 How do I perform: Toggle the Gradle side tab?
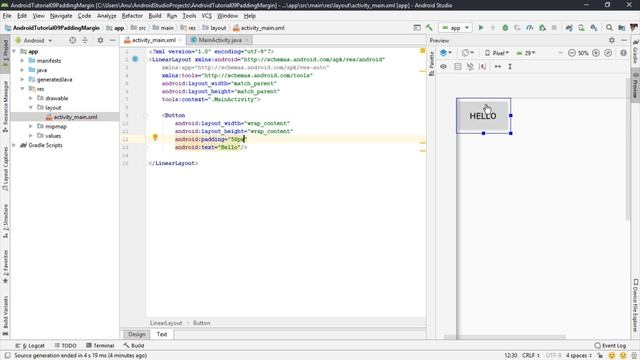pyautogui.click(x=635, y=52)
